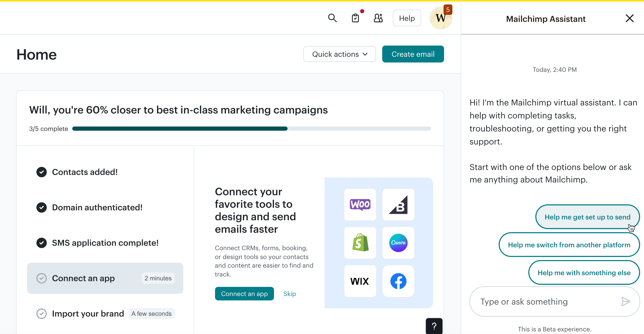Select the BigCommerce integration tile
This screenshot has width=644, height=334.
(x=398, y=205)
